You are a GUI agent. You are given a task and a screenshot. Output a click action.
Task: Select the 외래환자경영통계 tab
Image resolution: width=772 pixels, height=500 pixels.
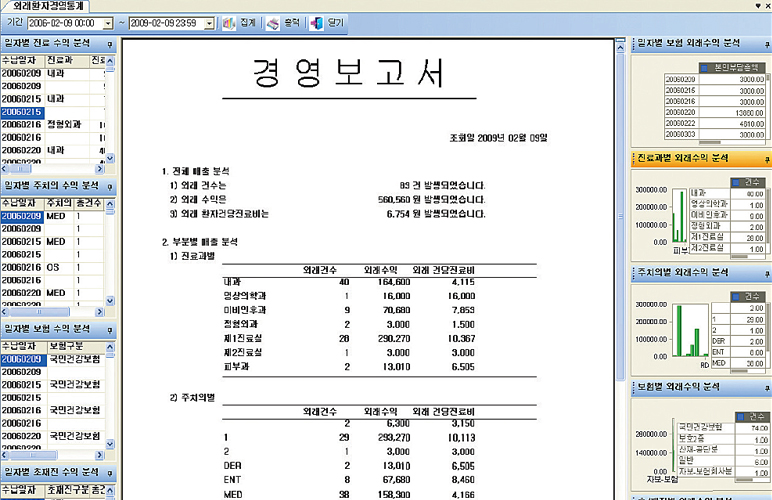[x=47, y=6]
